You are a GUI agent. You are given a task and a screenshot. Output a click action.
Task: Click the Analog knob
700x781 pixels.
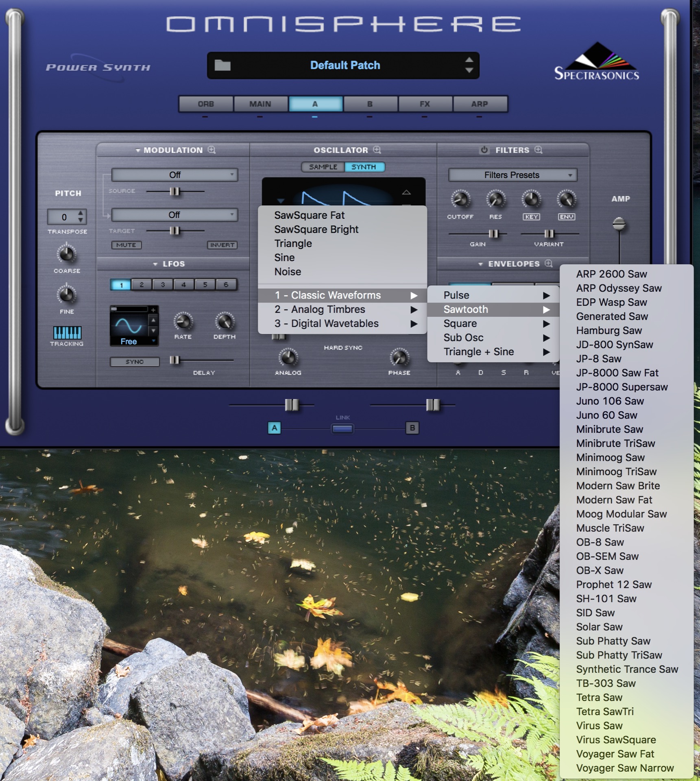pyautogui.click(x=288, y=358)
